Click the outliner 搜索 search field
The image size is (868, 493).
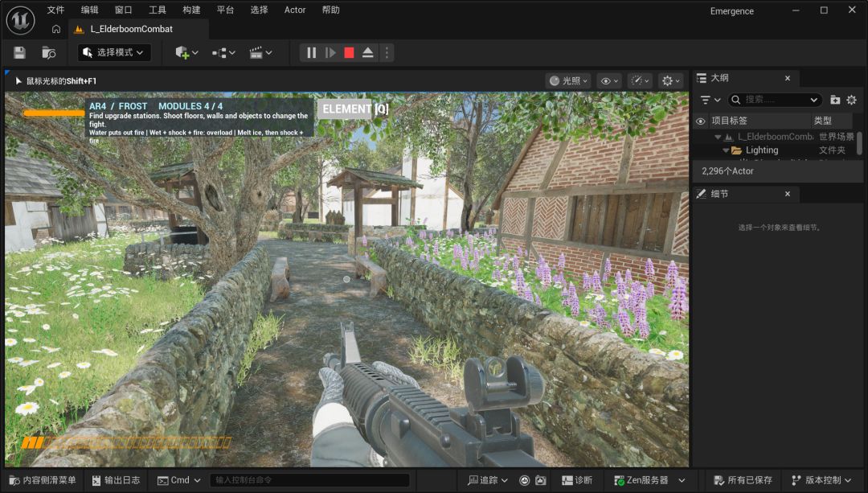tap(775, 100)
